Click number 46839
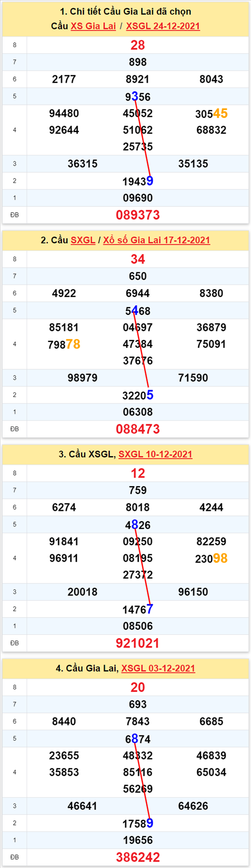 (x=211, y=756)
